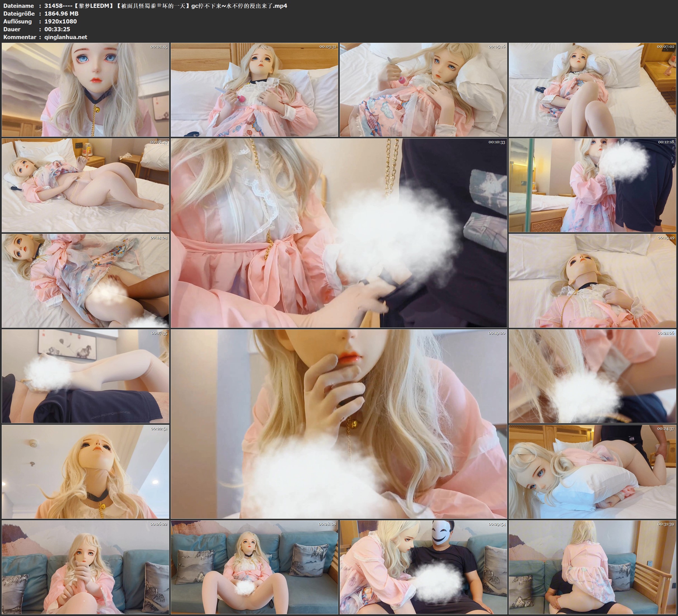Open the thumbnail stamped 00:22:51
The width and height of the screenshot is (678, 616).
[x=85, y=472]
